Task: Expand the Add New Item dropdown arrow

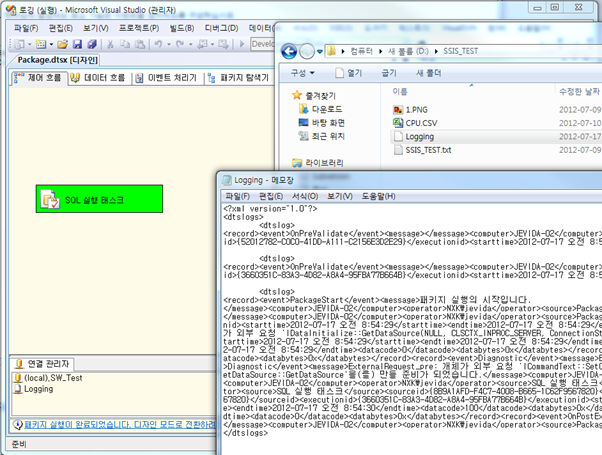Action: coord(51,45)
